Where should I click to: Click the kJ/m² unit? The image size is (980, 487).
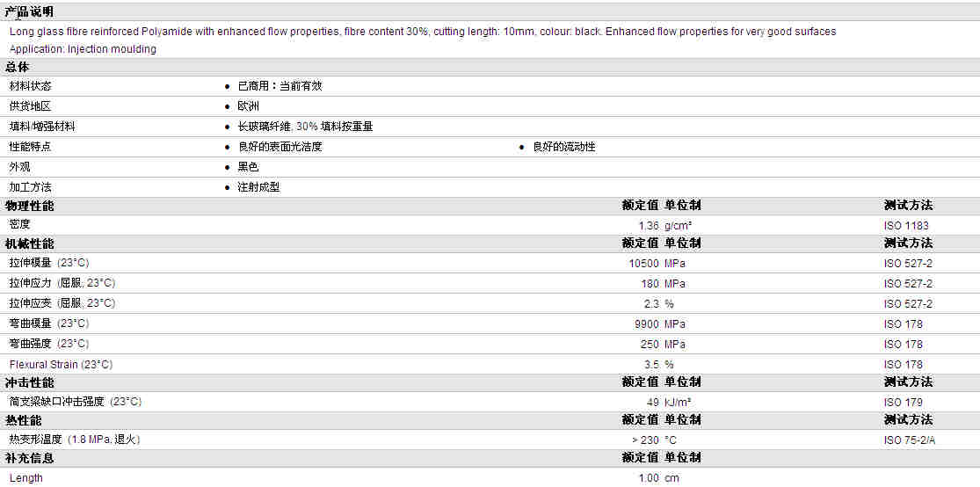pos(678,403)
